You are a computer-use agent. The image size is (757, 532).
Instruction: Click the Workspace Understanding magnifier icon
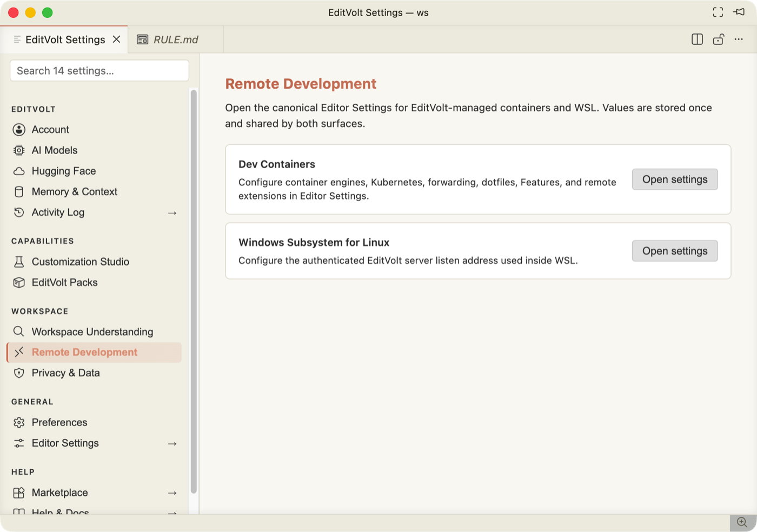click(x=18, y=331)
